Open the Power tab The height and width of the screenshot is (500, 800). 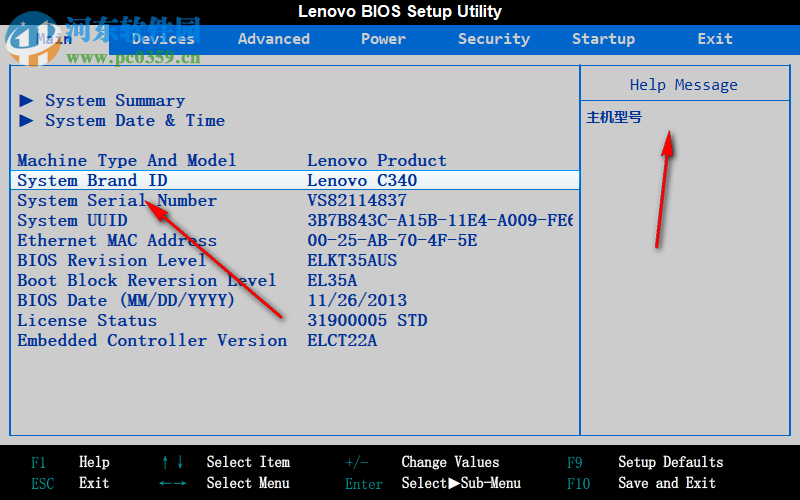coord(384,39)
